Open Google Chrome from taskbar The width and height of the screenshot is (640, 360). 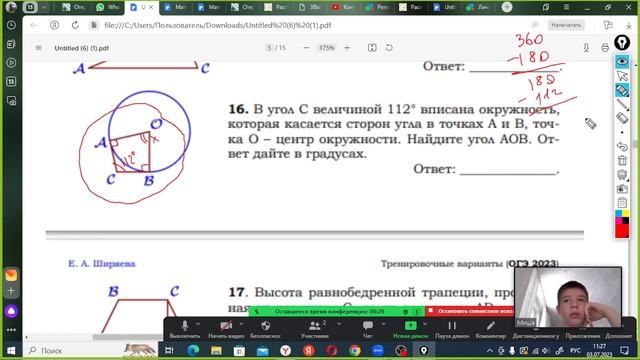point(355,350)
